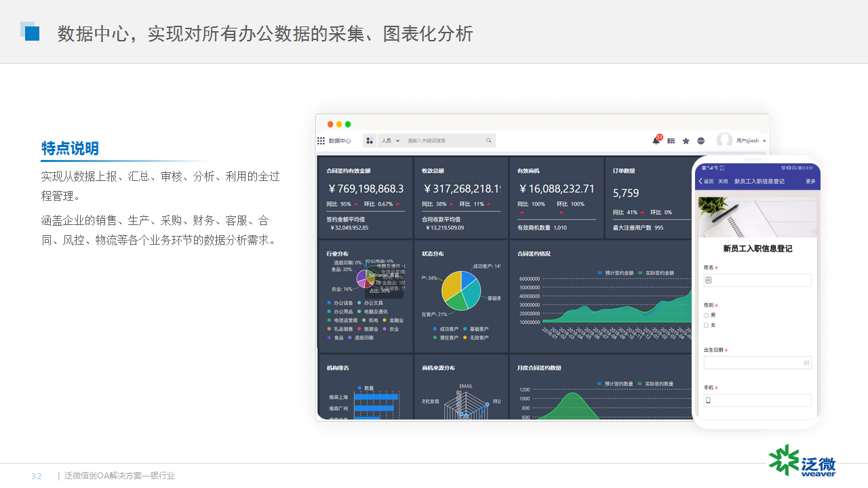Click the red macOS close dot

(x=330, y=124)
